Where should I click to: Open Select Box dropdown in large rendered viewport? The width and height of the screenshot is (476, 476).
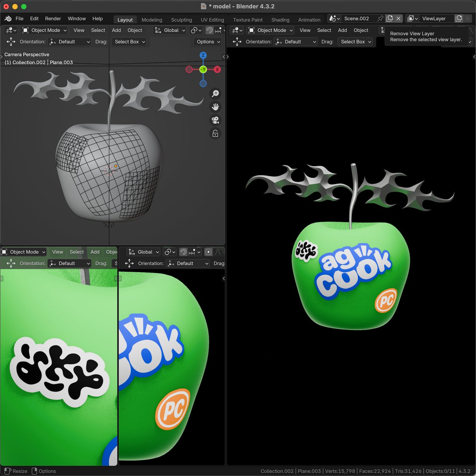coord(355,42)
